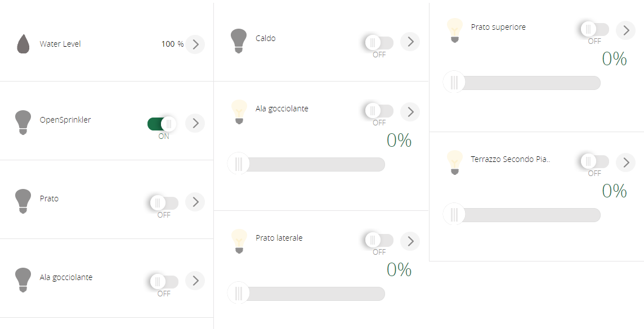Switch on Prato superiore toggle

(x=594, y=29)
